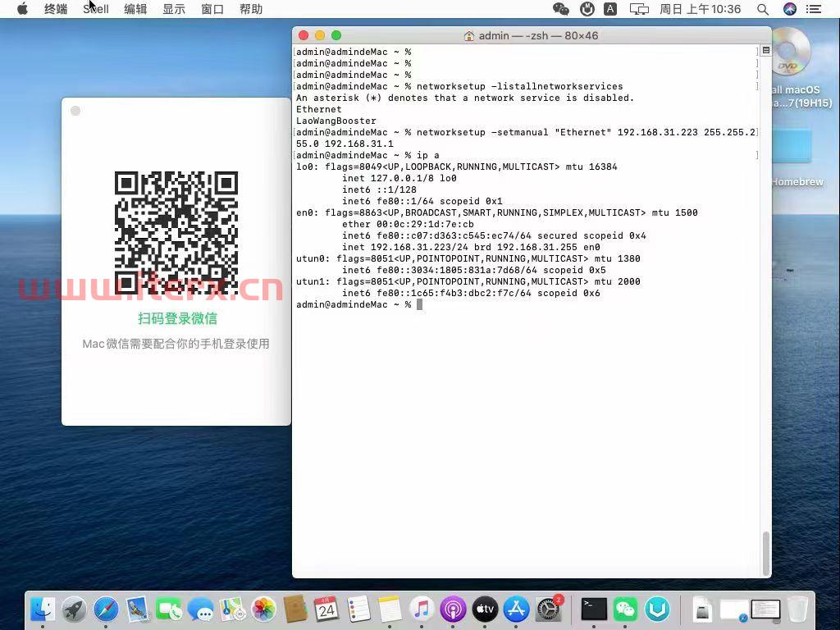840x630 pixels.
Task: Open Photos flower icon in Dock
Action: coord(263,609)
